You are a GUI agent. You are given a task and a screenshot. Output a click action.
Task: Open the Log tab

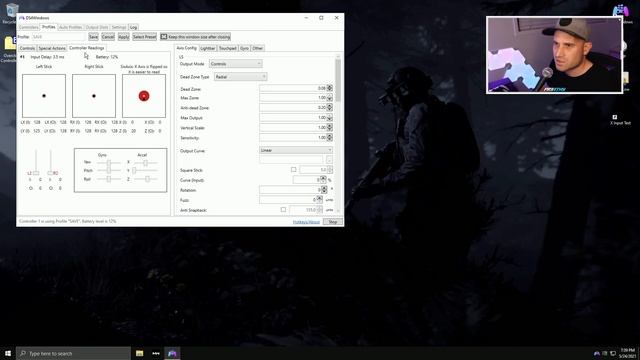pyautogui.click(x=133, y=27)
